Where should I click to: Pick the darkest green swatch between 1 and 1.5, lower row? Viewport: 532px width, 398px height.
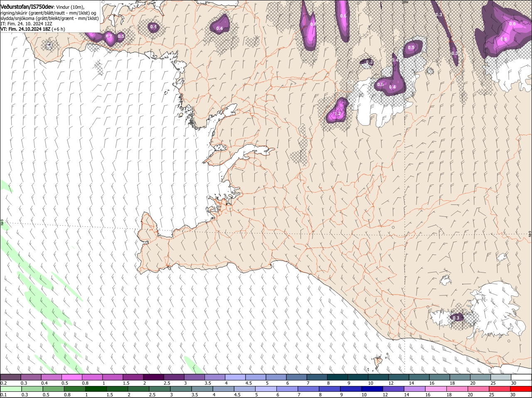pos(96,389)
